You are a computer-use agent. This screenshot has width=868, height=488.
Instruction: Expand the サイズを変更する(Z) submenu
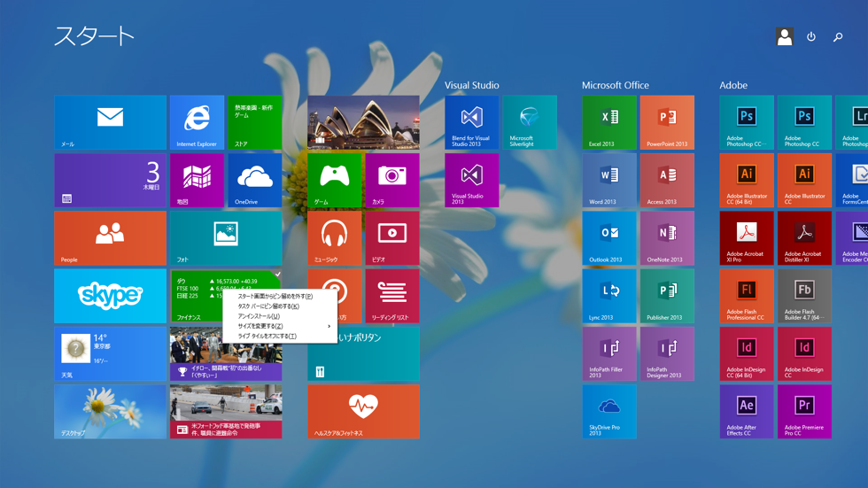tap(280, 326)
